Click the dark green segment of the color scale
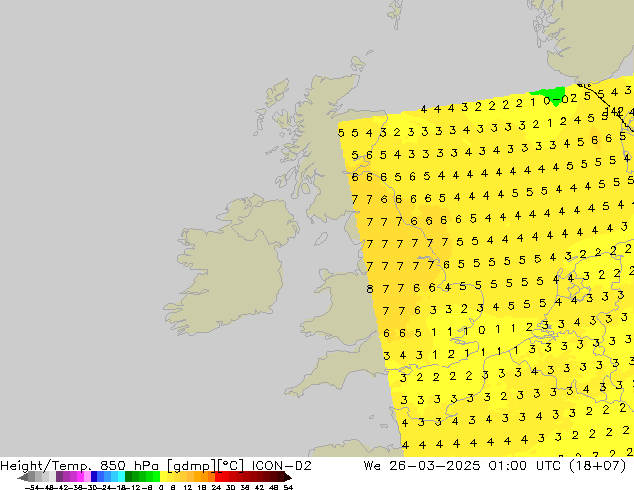 (x=129, y=477)
